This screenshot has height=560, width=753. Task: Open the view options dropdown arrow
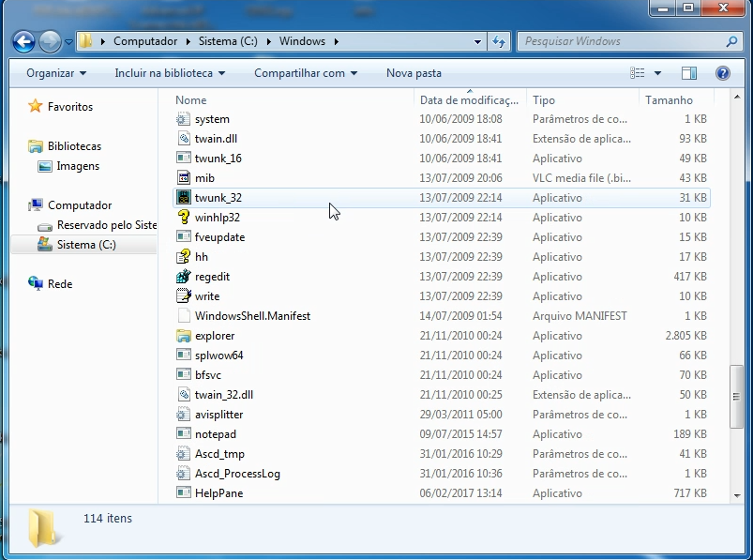(x=658, y=73)
